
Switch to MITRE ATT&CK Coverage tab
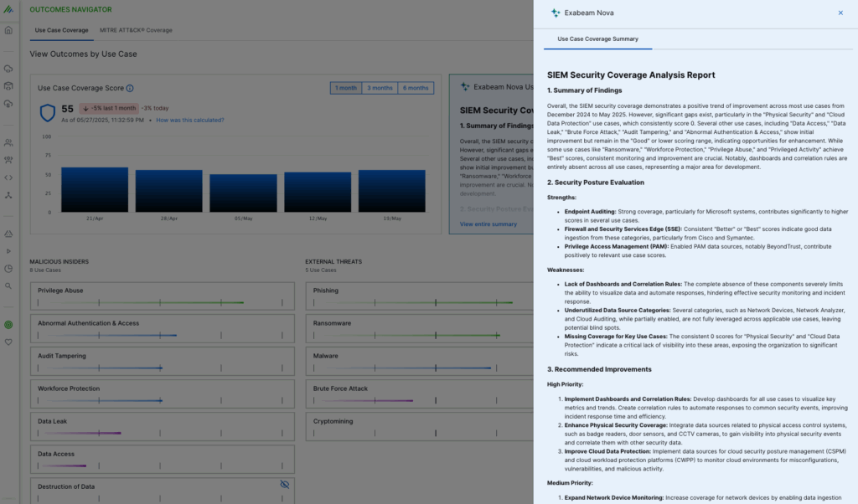coord(136,30)
